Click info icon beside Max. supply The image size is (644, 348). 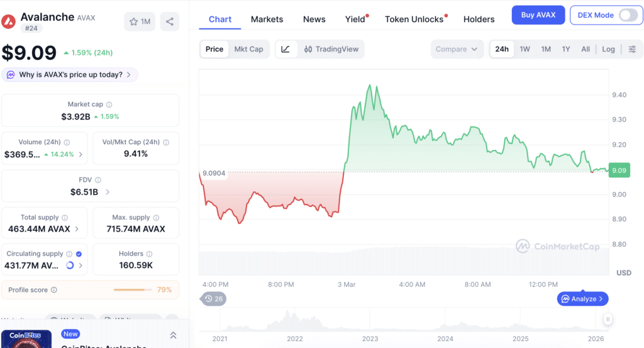[x=156, y=218]
